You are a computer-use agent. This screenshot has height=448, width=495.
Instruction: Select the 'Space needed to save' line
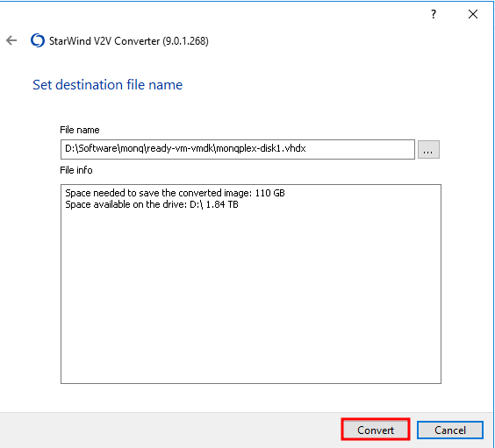175,193
